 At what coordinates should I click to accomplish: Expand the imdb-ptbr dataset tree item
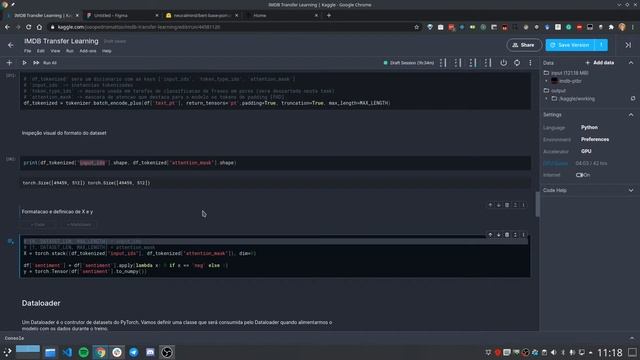click(547, 81)
